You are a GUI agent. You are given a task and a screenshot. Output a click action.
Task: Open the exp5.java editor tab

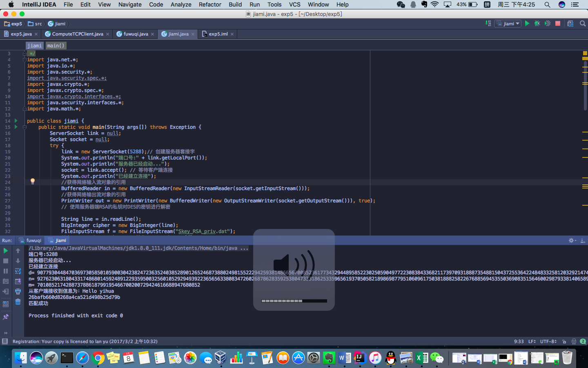coord(21,34)
